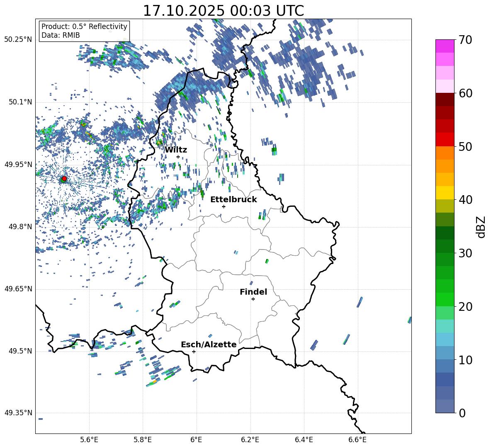
Task: Click the colorbar 20 tick label
Action: (x=465, y=307)
